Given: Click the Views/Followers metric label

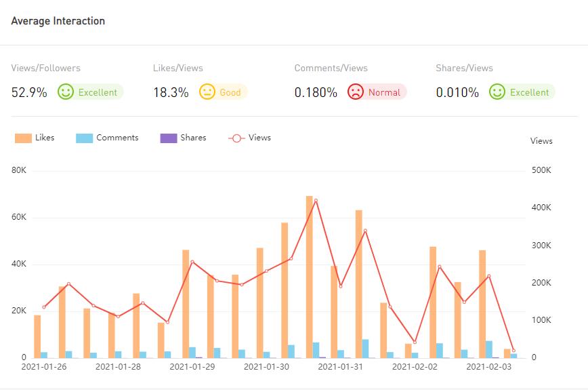Looking at the screenshot, I should point(45,68).
